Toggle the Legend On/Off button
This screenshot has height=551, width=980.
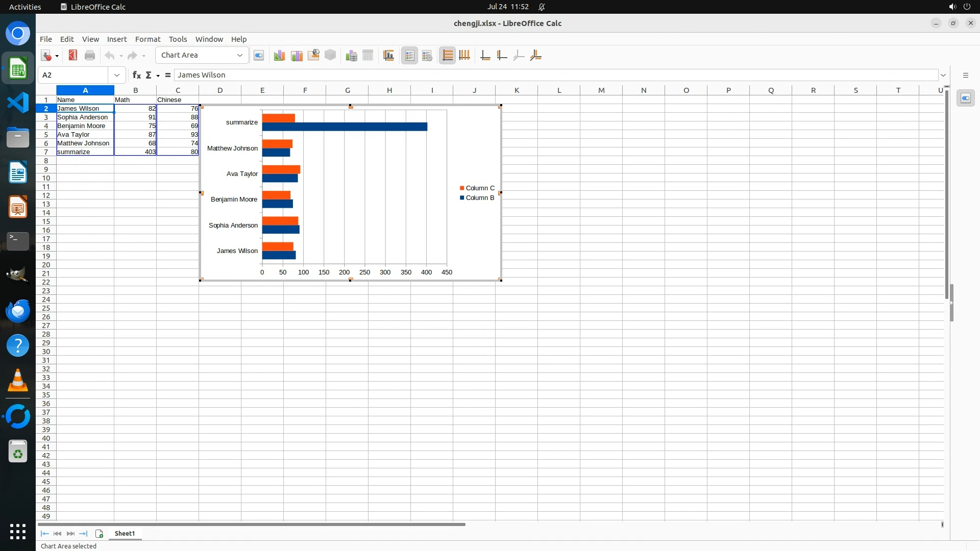pyautogui.click(x=409, y=56)
